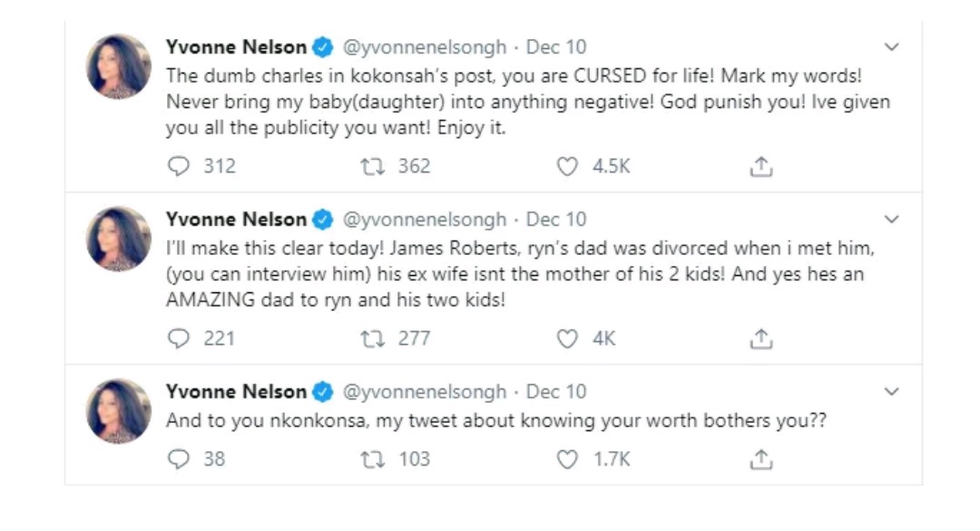The image size is (980, 531).
Task: Reply to the James Roberts tweet
Action: [180, 339]
